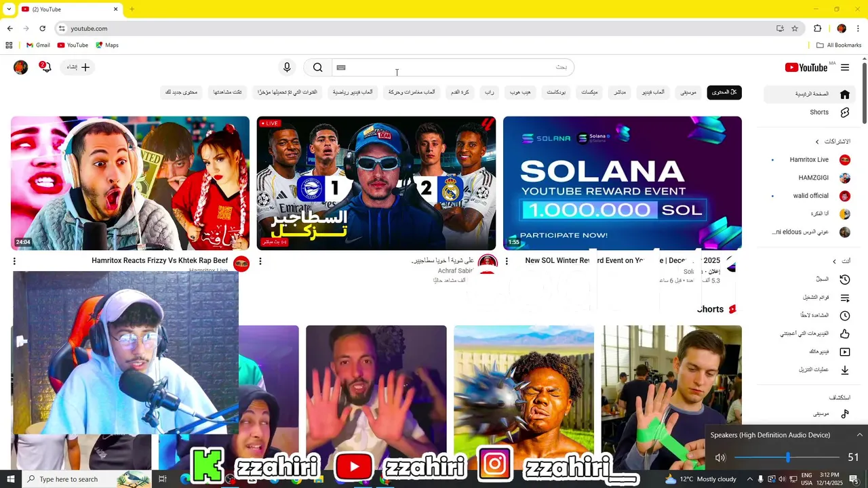This screenshot has width=868, height=488.
Task: Open the live Alaves vs Real Madrid thumbnail
Action: [376, 183]
